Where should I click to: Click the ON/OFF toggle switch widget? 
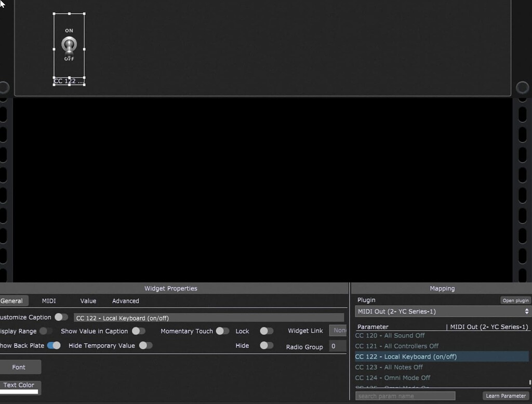(x=69, y=45)
